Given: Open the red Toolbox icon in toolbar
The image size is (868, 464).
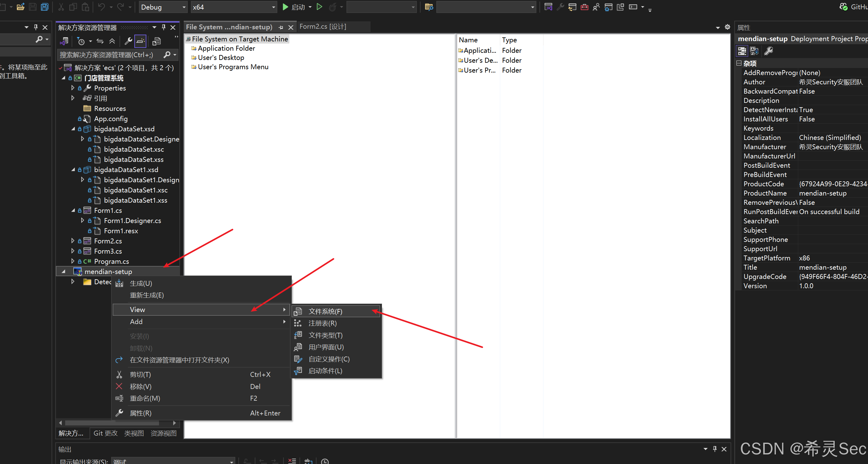Looking at the screenshot, I should click(x=584, y=7).
